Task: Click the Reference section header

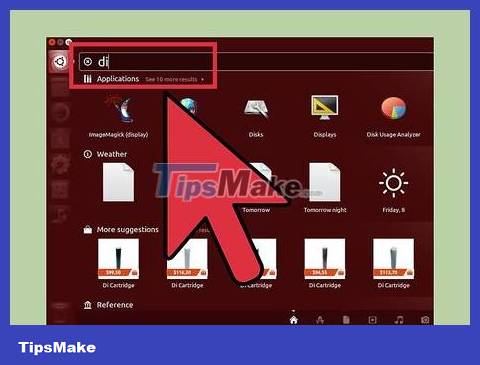Action: pos(115,305)
